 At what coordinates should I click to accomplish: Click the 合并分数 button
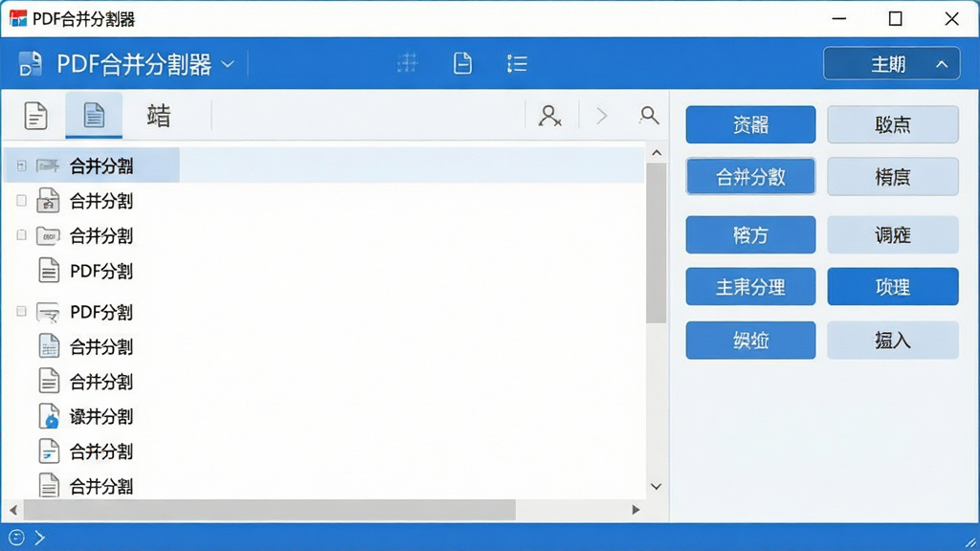[750, 176]
